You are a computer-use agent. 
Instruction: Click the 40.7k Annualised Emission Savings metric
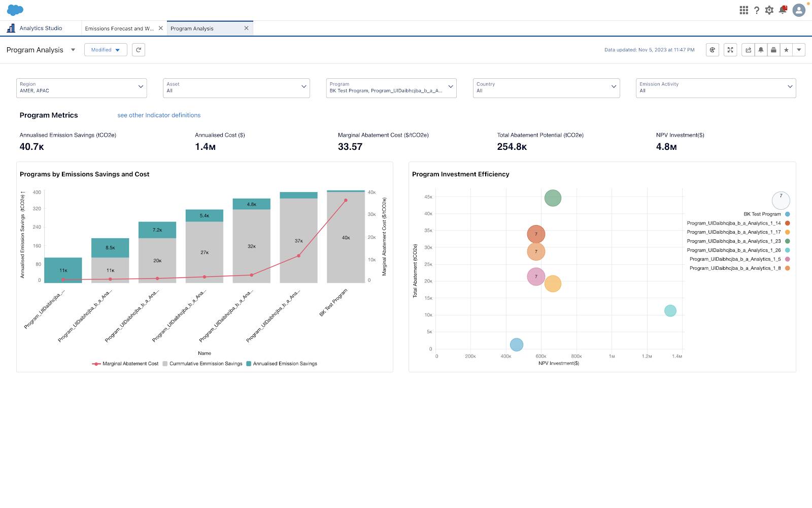tap(32, 147)
